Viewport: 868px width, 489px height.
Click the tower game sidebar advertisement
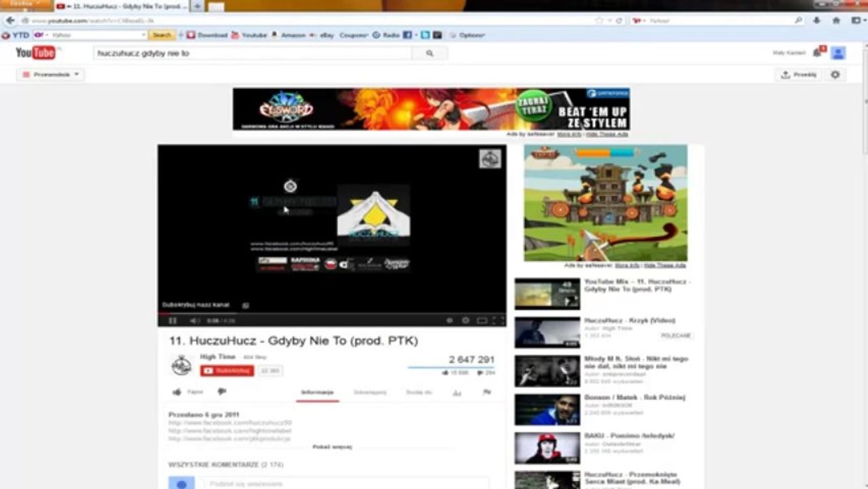point(605,202)
